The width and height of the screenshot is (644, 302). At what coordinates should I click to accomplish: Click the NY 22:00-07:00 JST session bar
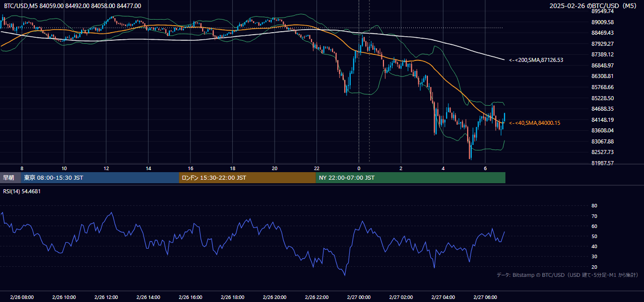pos(411,178)
